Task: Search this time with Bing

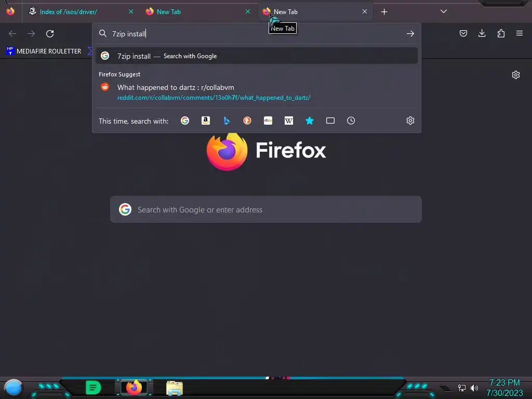Action: click(227, 121)
